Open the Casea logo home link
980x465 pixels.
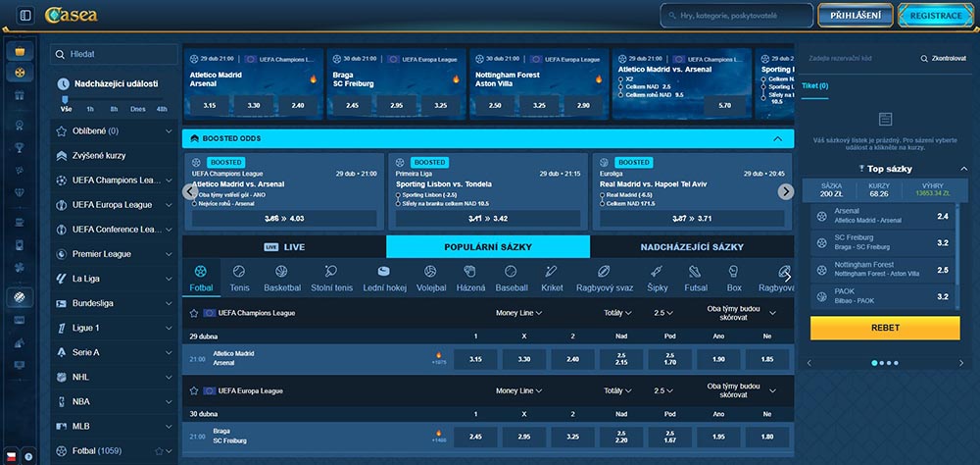[x=72, y=15]
